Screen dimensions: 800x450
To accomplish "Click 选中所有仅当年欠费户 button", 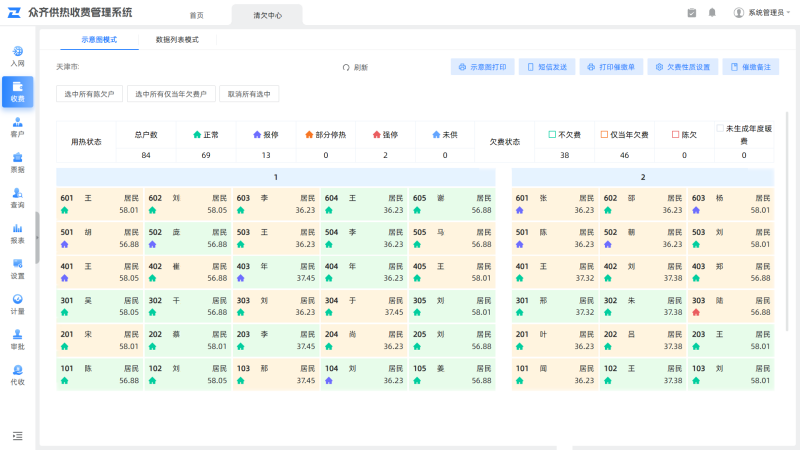I will [x=171, y=94].
